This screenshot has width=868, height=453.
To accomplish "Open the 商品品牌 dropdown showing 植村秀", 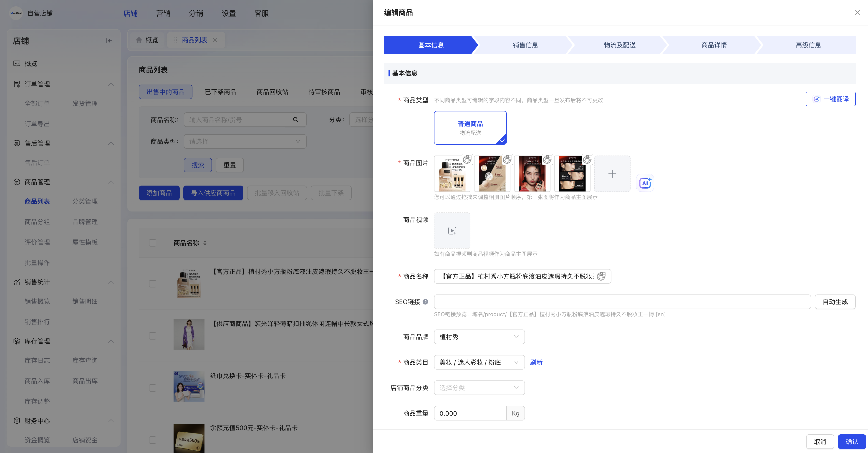I will 479,337.
